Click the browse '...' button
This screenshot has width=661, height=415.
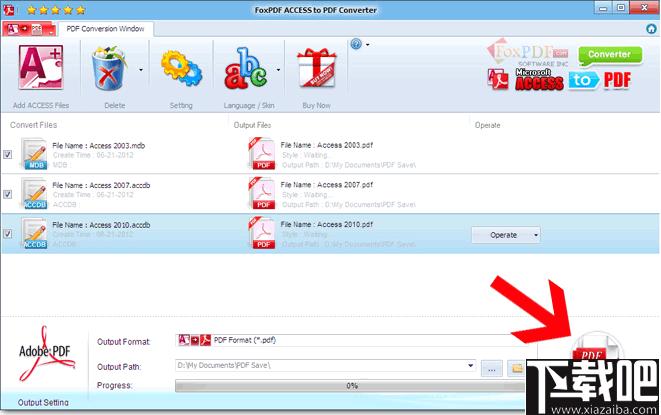point(492,369)
